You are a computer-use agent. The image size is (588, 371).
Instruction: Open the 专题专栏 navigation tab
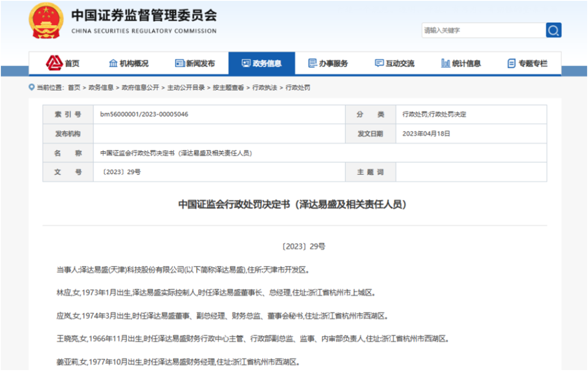click(x=528, y=63)
